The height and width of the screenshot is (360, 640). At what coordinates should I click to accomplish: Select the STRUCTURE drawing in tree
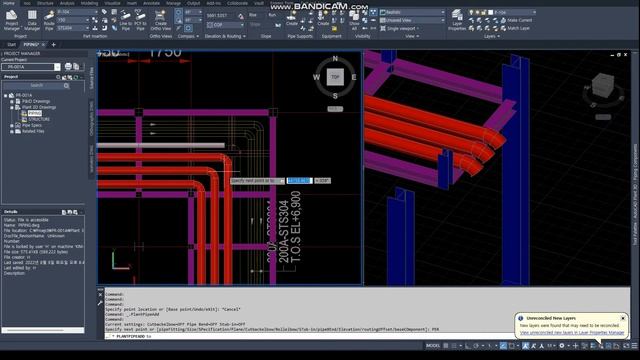point(39,119)
